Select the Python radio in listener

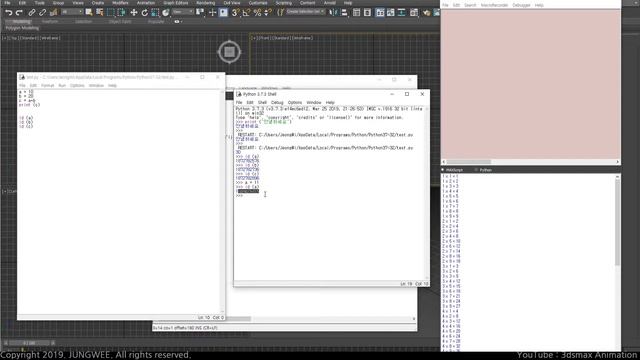(483, 170)
